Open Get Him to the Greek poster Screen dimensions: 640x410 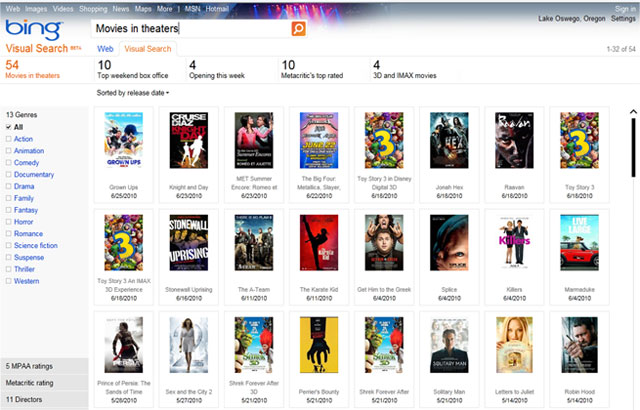(384, 243)
